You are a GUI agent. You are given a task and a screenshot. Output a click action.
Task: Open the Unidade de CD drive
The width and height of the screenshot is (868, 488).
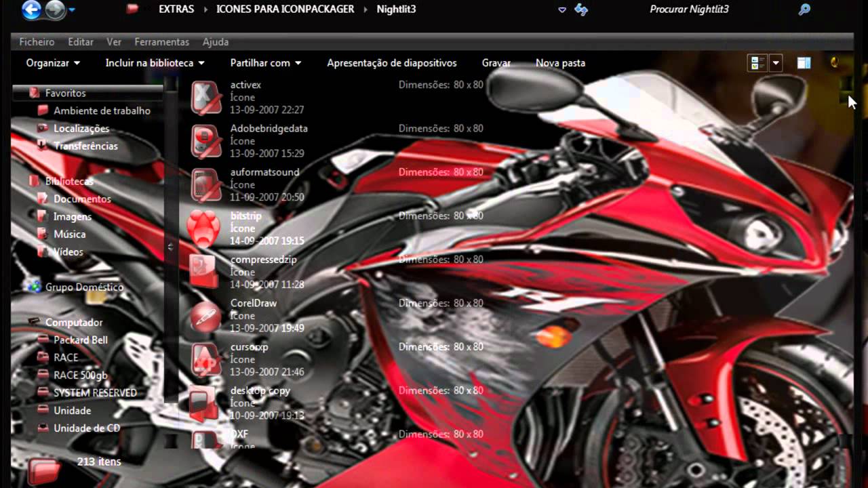coord(87,428)
